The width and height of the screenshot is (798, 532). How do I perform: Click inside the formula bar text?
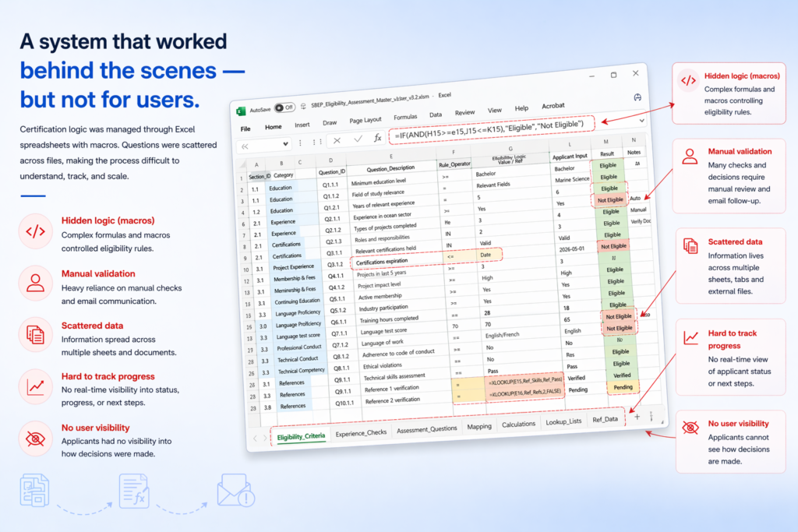click(x=491, y=125)
